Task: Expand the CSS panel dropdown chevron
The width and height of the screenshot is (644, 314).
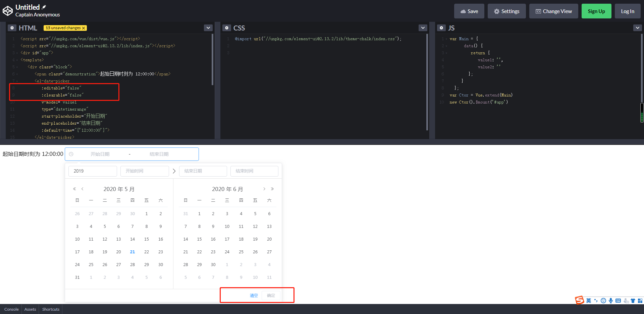Action: pyautogui.click(x=423, y=28)
